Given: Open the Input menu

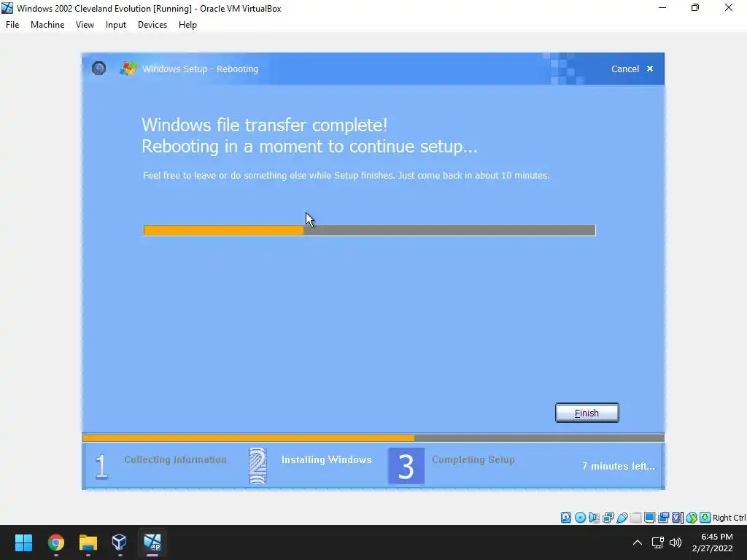Looking at the screenshot, I should click(x=116, y=25).
